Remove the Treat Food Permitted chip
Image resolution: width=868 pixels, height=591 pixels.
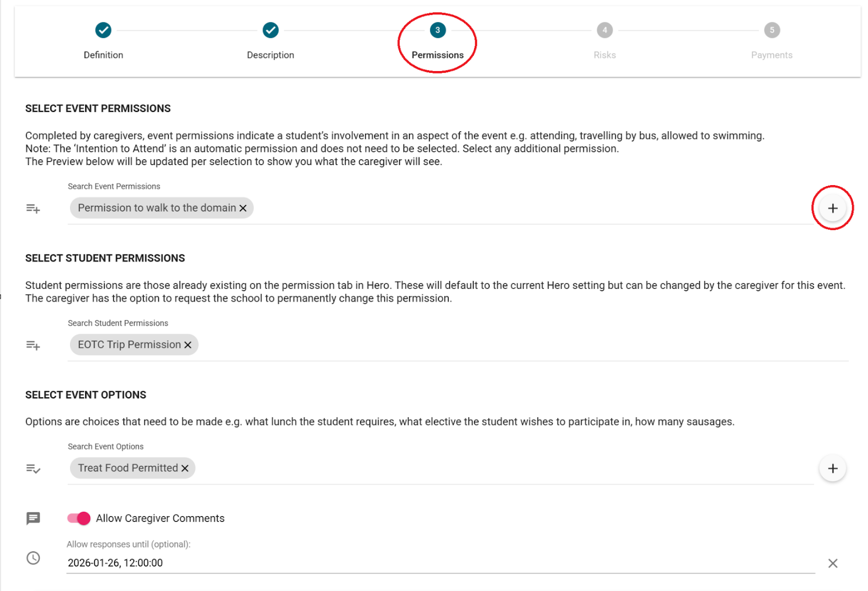(185, 468)
